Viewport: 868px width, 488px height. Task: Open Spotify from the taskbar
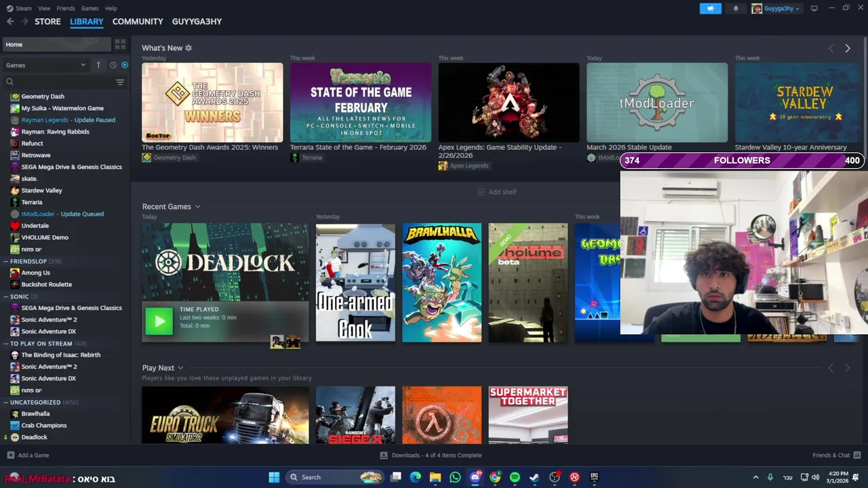pyautogui.click(x=515, y=477)
